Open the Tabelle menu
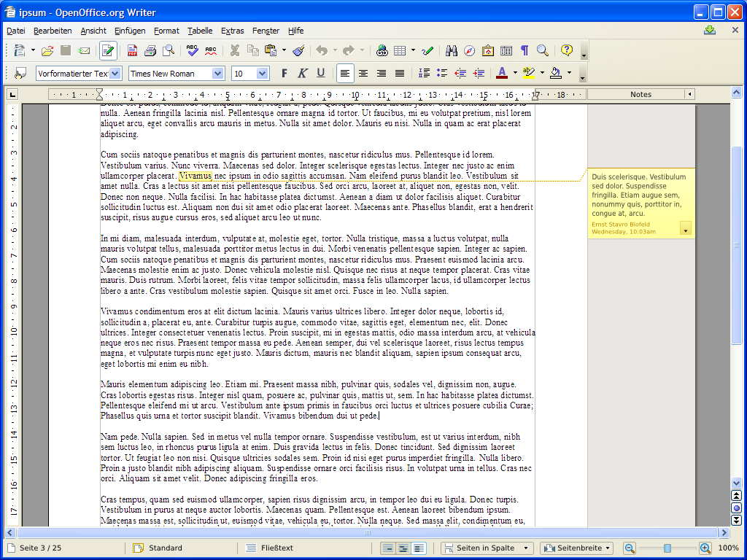 point(200,31)
